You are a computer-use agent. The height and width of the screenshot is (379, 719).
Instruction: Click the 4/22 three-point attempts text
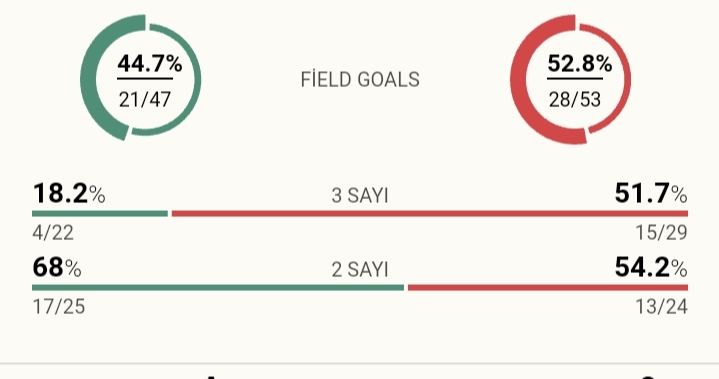click(x=53, y=233)
